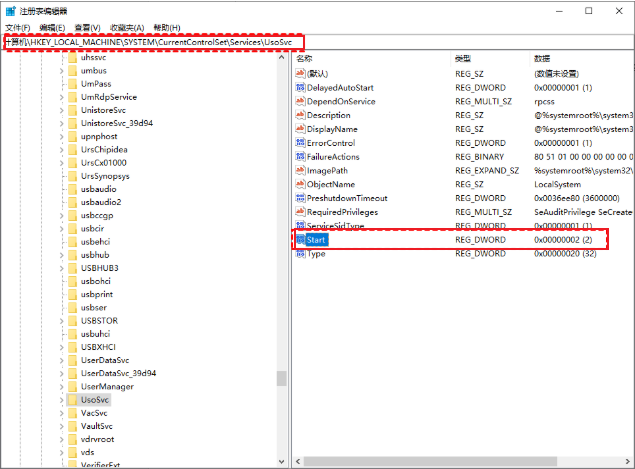The width and height of the screenshot is (635, 469).
Task: Click the RequiredPrivileges string value icon
Action: (x=300, y=212)
